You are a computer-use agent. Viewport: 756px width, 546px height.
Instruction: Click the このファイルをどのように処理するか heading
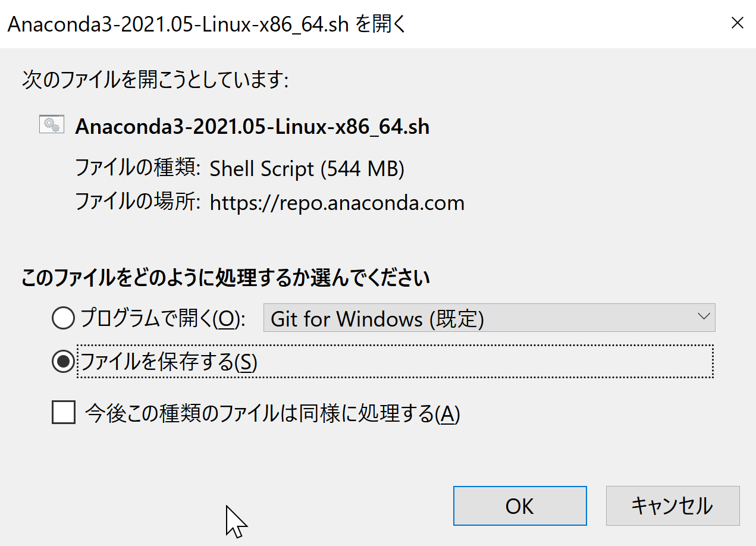pos(225,278)
